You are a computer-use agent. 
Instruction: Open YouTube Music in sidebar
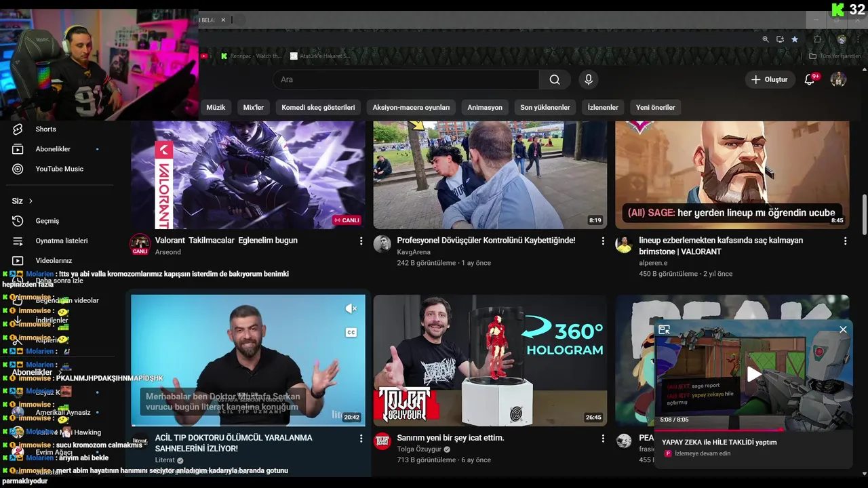pyautogui.click(x=58, y=169)
